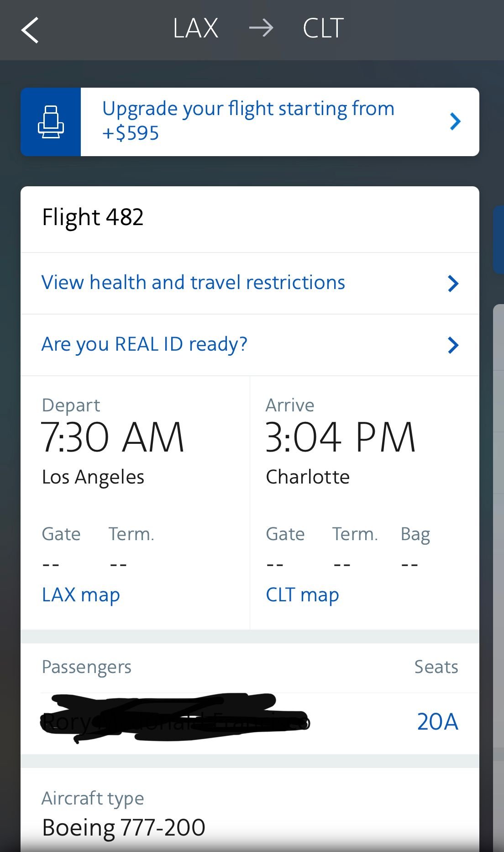
Task: Tap the Boeing 777-200 aircraft type
Action: click(123, 828)
